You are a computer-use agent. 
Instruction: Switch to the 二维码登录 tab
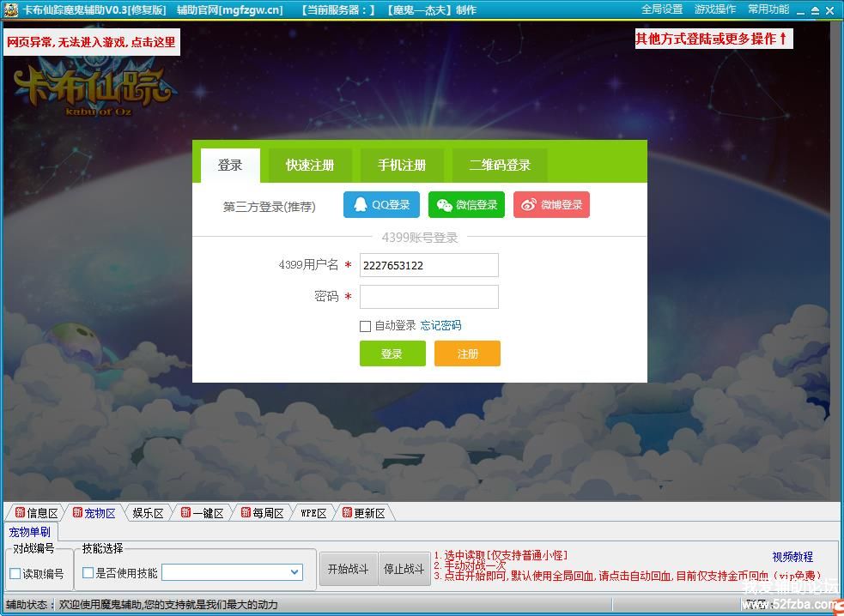tap(500, 166)
